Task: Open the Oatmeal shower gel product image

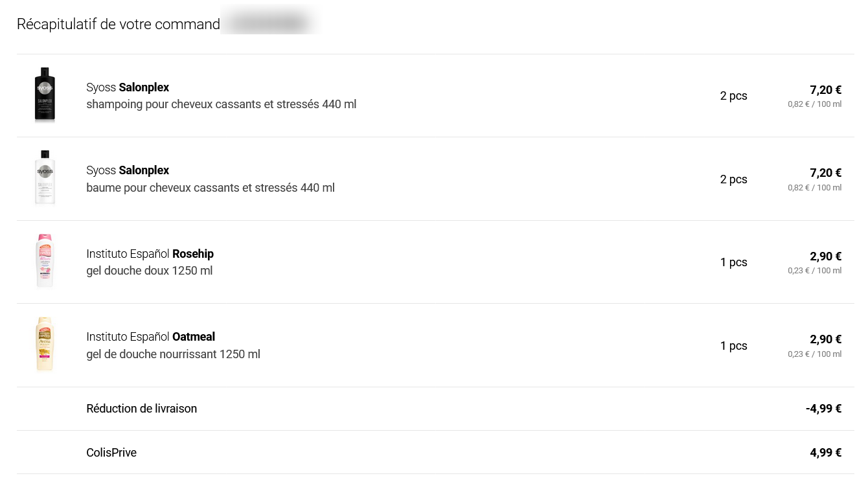Action: (x=45, y=345)
